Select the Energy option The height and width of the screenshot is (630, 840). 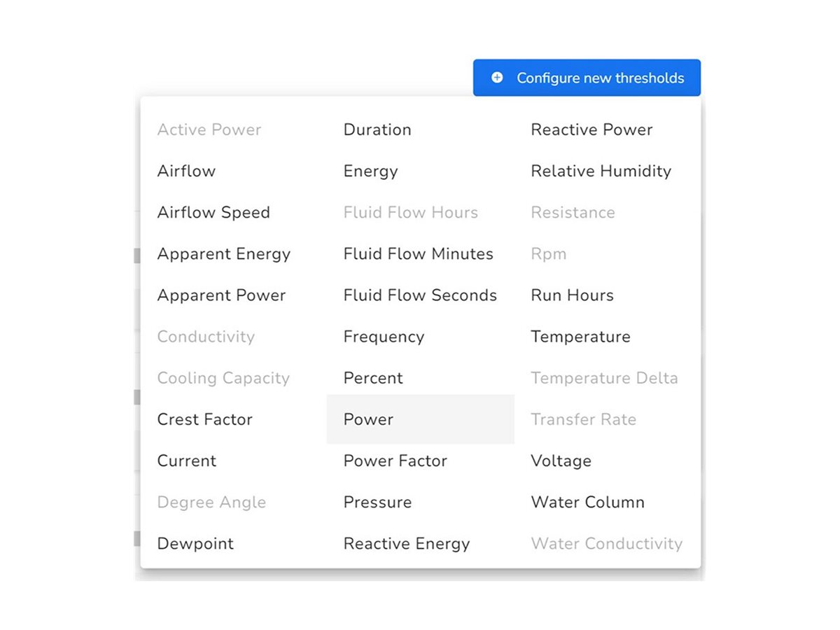pyautogui.click(x=370, y=171)
